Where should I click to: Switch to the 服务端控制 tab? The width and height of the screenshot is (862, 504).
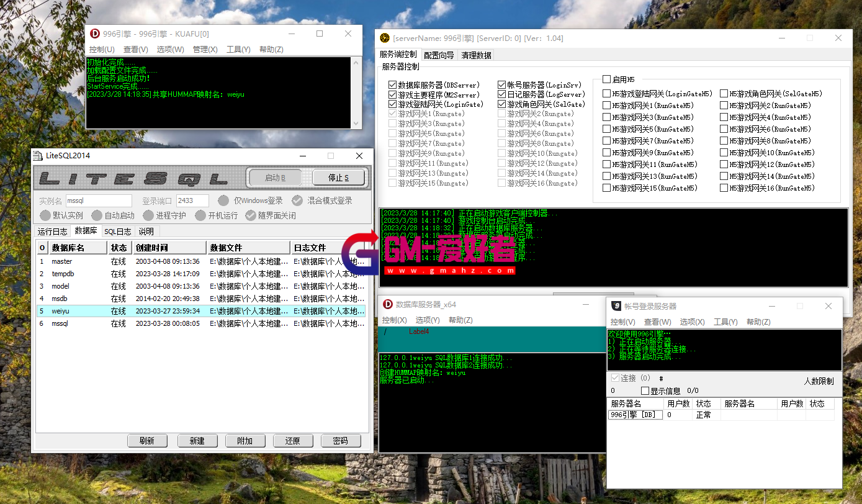coord(399,55)
